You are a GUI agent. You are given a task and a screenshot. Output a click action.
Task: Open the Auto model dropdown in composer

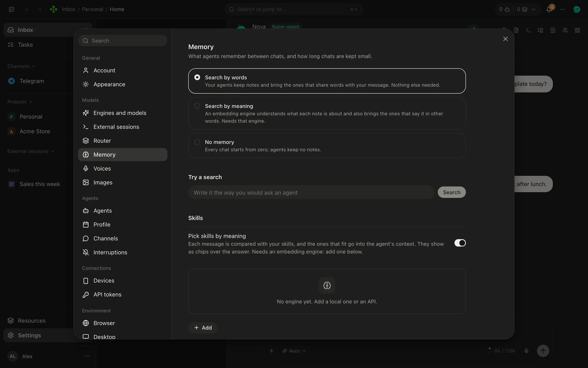(x=294, y=351)
